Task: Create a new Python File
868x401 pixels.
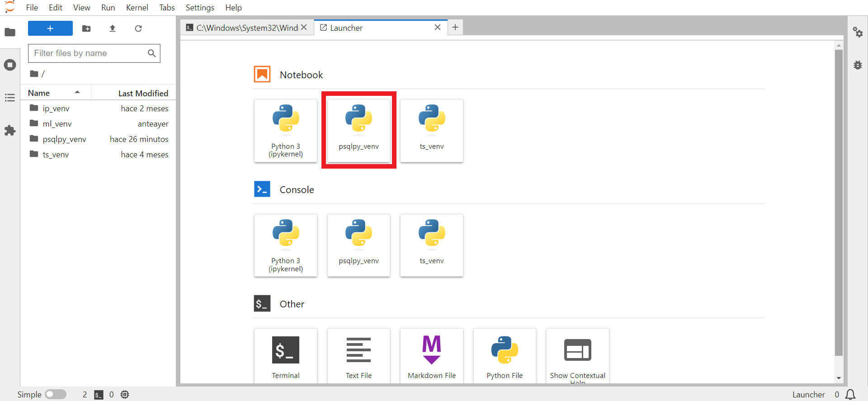Action: click(505, 356)
